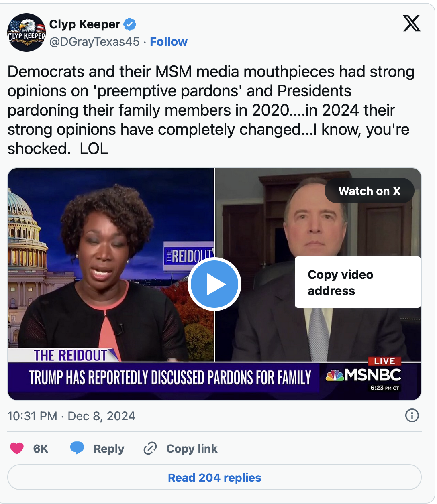Click the 6K likes count
This screenshot has height=504, width=437.
[x=41, y=449]
